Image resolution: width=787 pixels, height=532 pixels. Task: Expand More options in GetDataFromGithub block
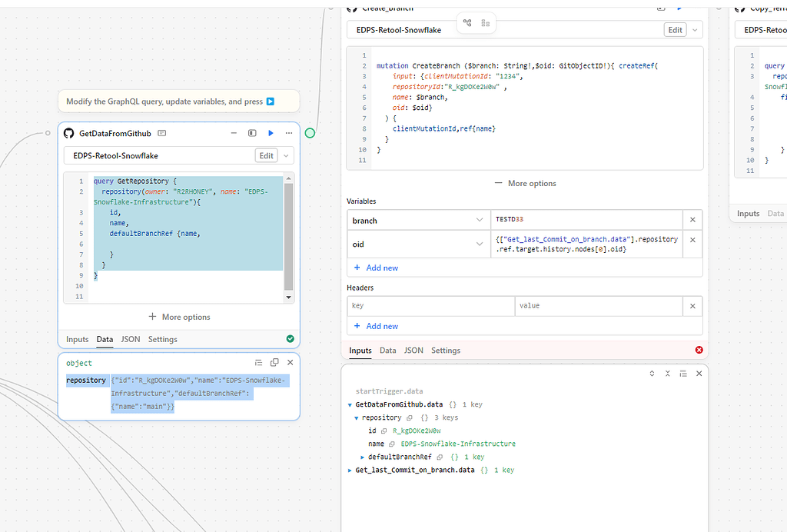tap(179, 317)
